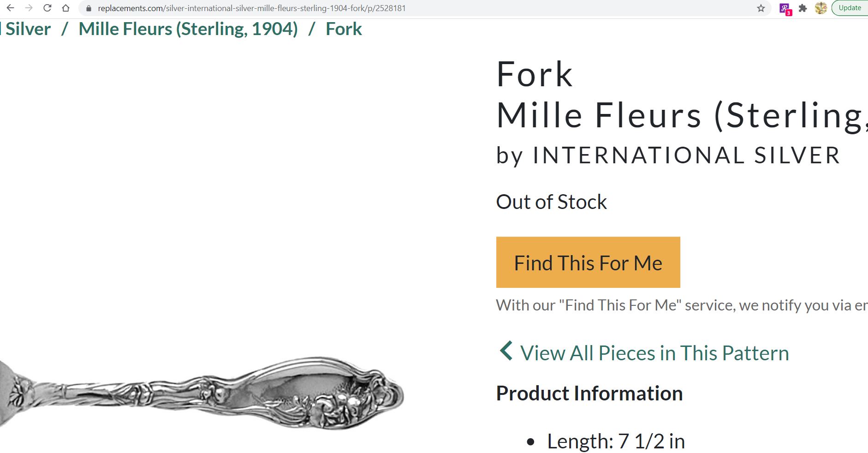868x453 pixels.
Task: Open Mille Fleurs (Sterling, 1904) breadcrumb
Action: (x=188, y=29)
